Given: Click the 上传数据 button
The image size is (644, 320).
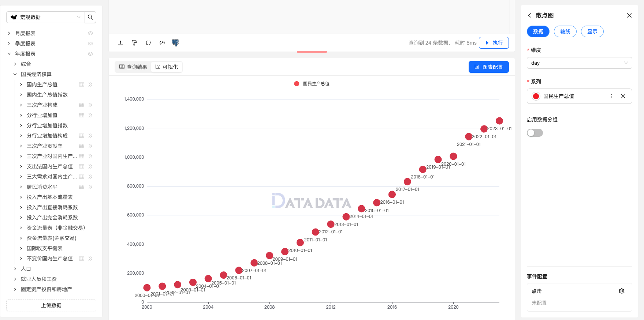Looking at the screenshot, I should pos(51,305).
